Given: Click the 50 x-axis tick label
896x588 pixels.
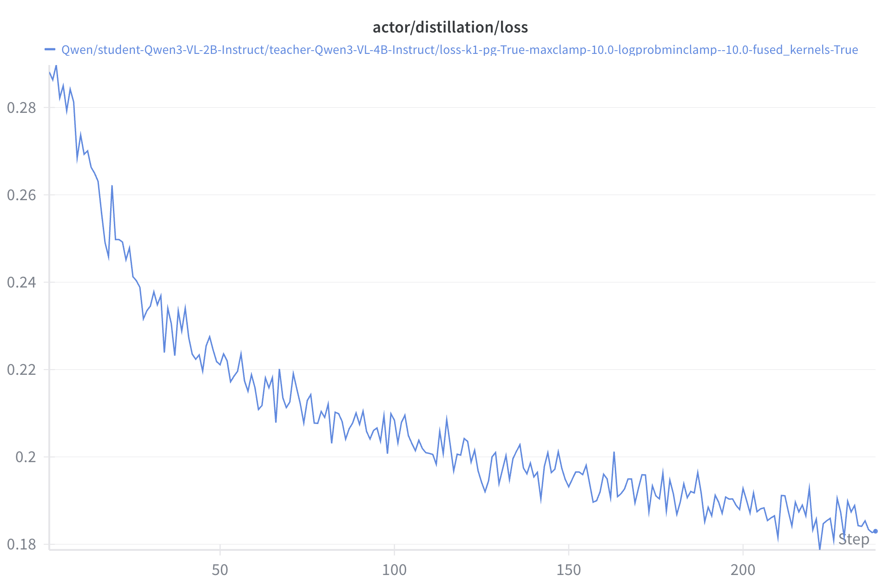Looking at the screenshot, I should click(220, 570).
